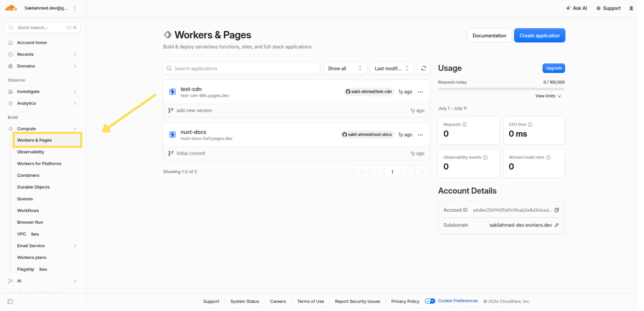Viewport: 644px width, 311px height.
Task: Open Workers for Platforms
Action: (39, 164)
